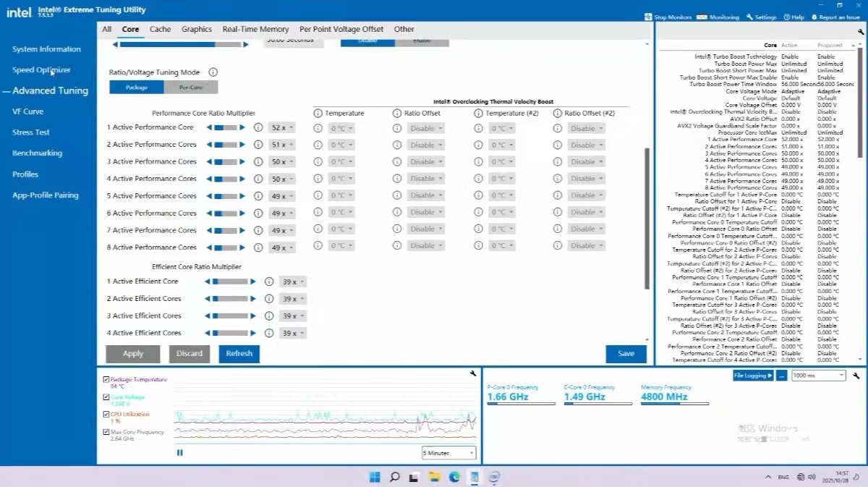Click 2 Active Efficient Cores ratio slider

[230, 299]
